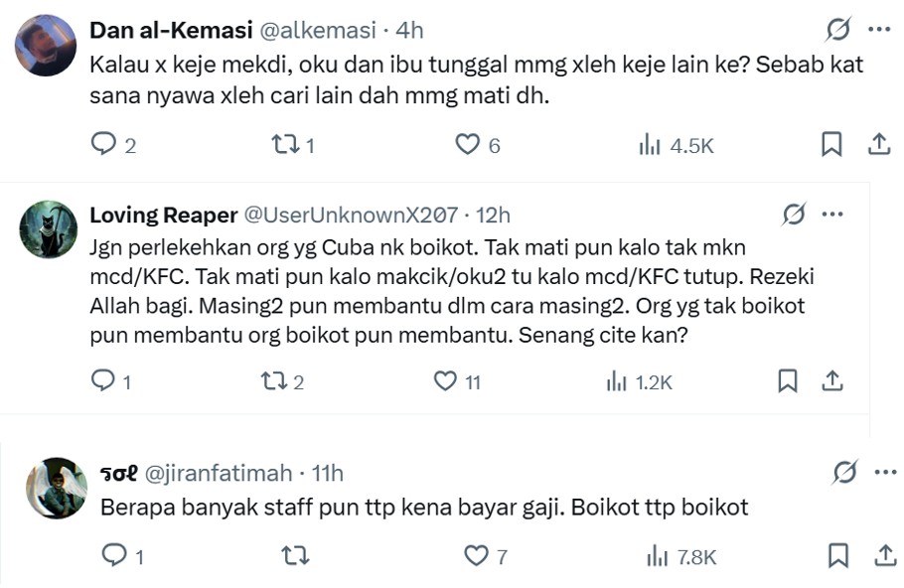Open more options on Loving Reaper's tweet
Viewport: 904px width, 588px height.
pos(832,214)
